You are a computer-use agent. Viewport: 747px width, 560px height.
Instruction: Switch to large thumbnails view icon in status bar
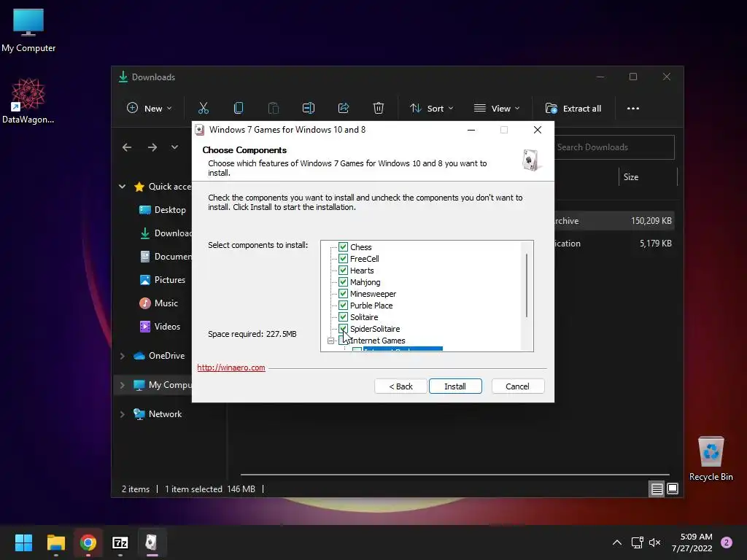[x=673, y=489]
